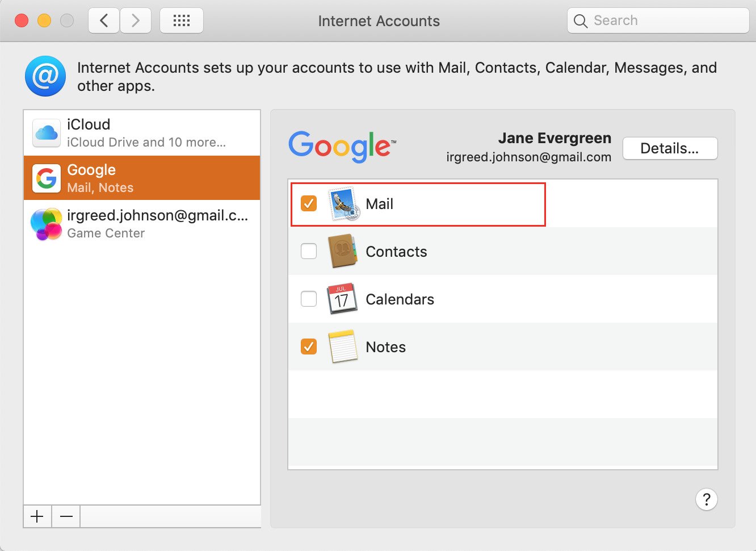This screenshot has height=551, width=756.
Task: Click the Jane Evergreen account name
Action: [555, 138]
